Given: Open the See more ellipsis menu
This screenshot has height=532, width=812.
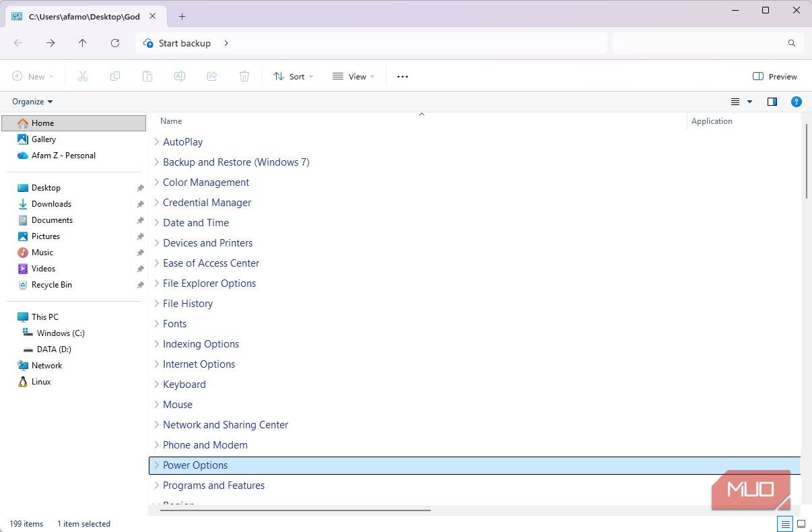Looking at the screenshot, I should click(x=403, y=77).
